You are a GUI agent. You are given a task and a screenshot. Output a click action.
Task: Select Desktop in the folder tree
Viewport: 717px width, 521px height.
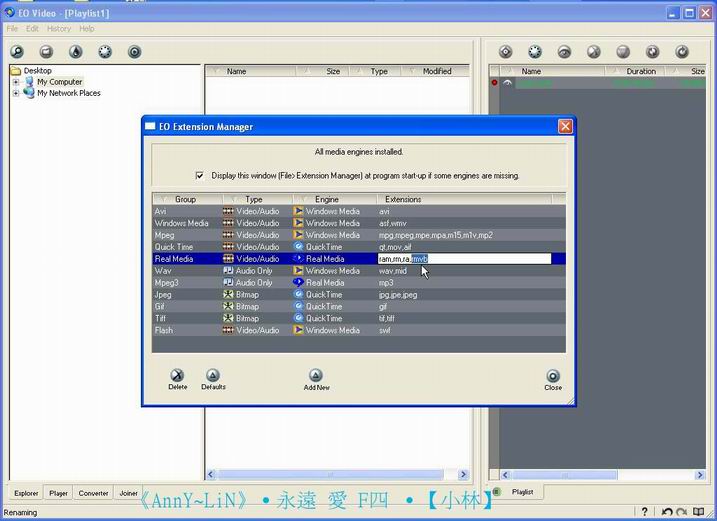coord(37,70)
